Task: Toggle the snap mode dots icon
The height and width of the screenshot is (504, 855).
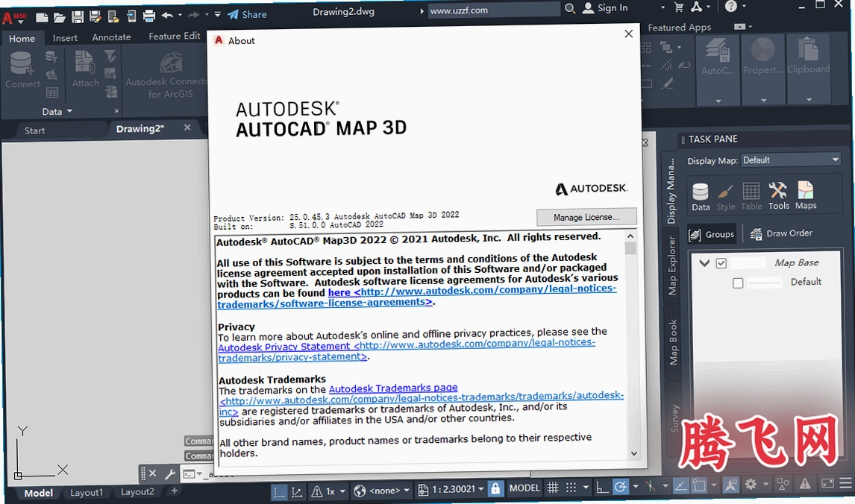Action: tap(571, 488)
